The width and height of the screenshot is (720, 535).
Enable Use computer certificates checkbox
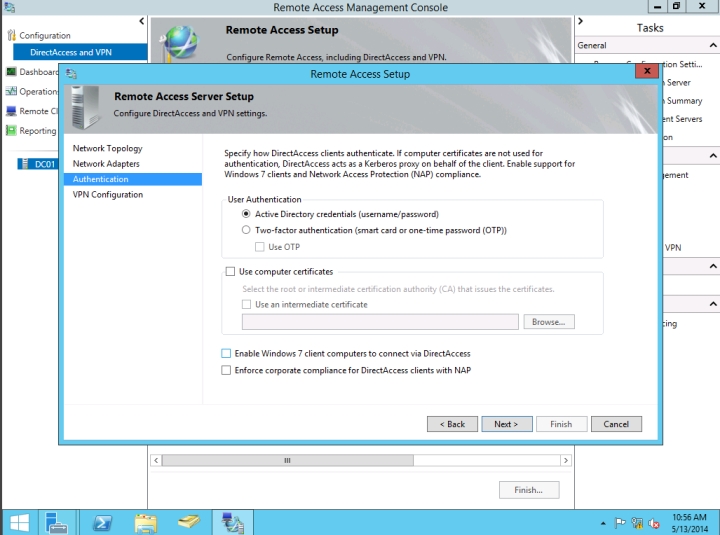coord(231,272)
